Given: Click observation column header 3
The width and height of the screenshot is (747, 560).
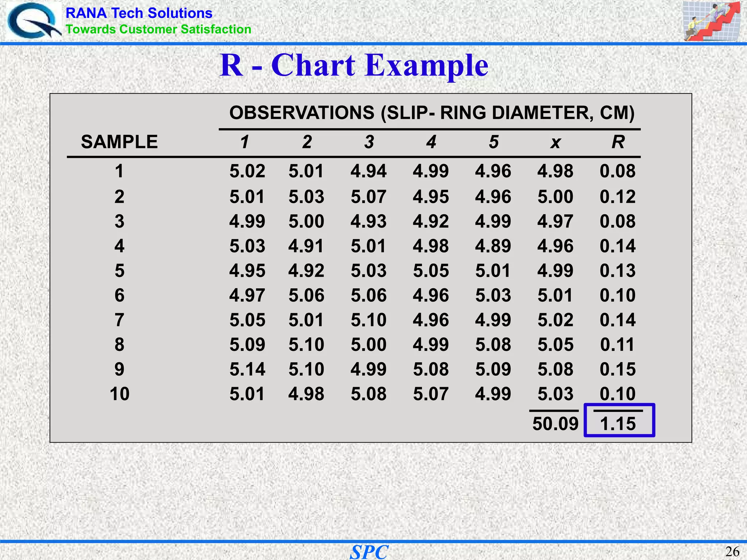Looking at the screenshot, I should [x=369, y=142].
